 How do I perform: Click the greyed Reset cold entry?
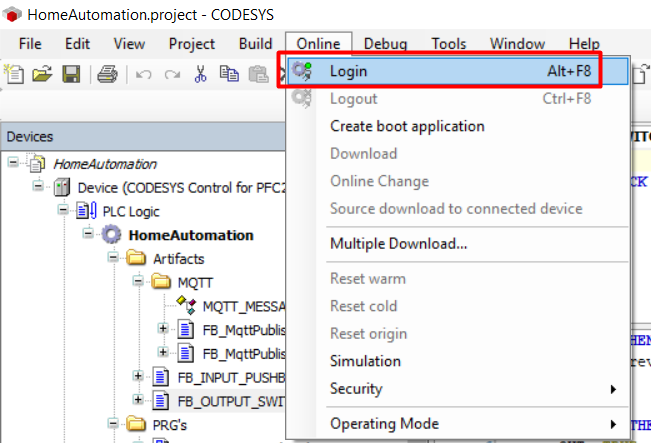tap(458, 306)
